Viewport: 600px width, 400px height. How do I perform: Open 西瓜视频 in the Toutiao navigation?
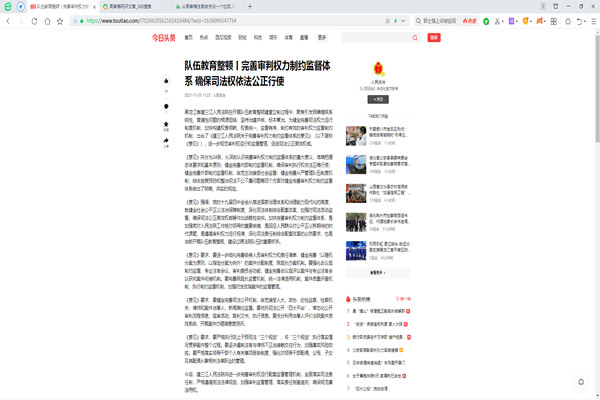pyautogui.click(x=223, y=38)
